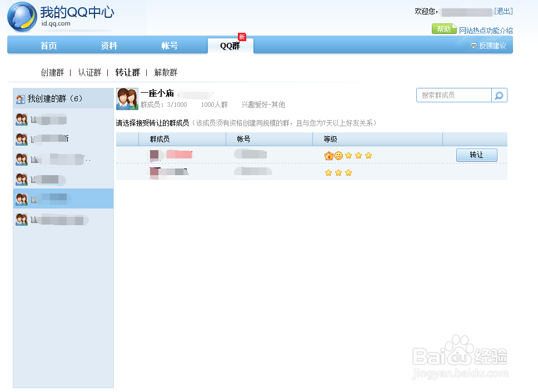Click the crown level icon of first member

coord(328,156)
